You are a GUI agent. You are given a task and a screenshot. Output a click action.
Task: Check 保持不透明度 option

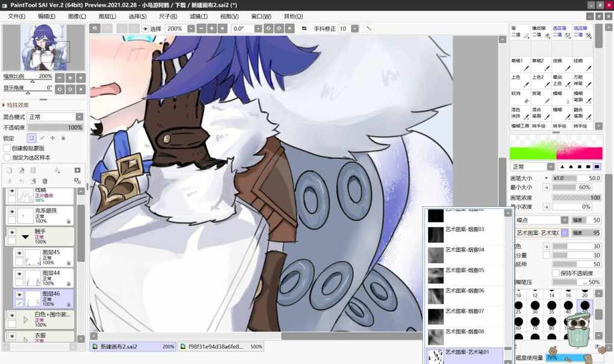tap(555, 273)
